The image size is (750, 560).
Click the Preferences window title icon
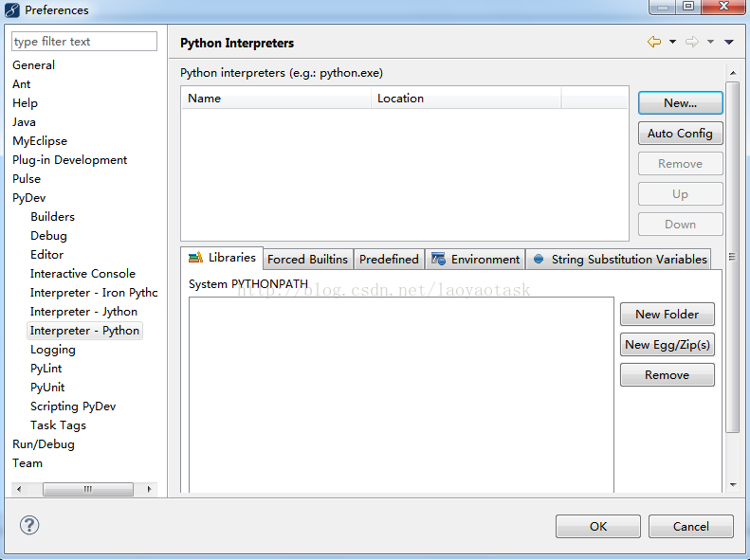12,10
